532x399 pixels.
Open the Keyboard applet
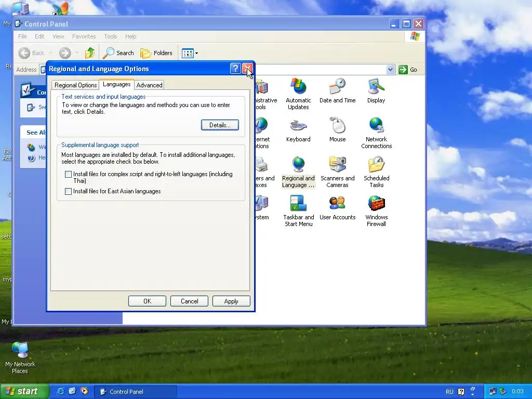click(x=298, y=129)
